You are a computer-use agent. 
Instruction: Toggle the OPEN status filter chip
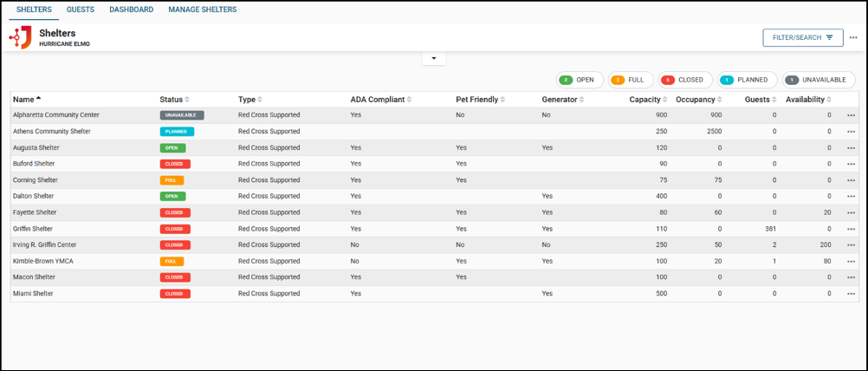tap(579, 80)
